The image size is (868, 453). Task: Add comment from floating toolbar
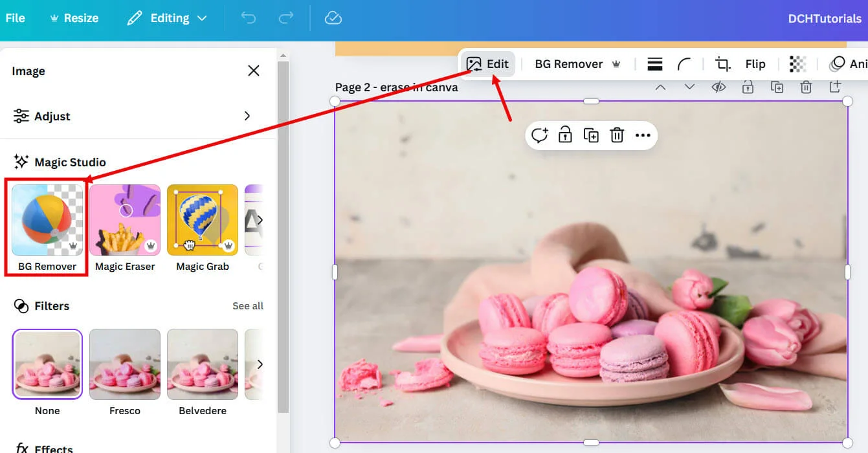540,135
